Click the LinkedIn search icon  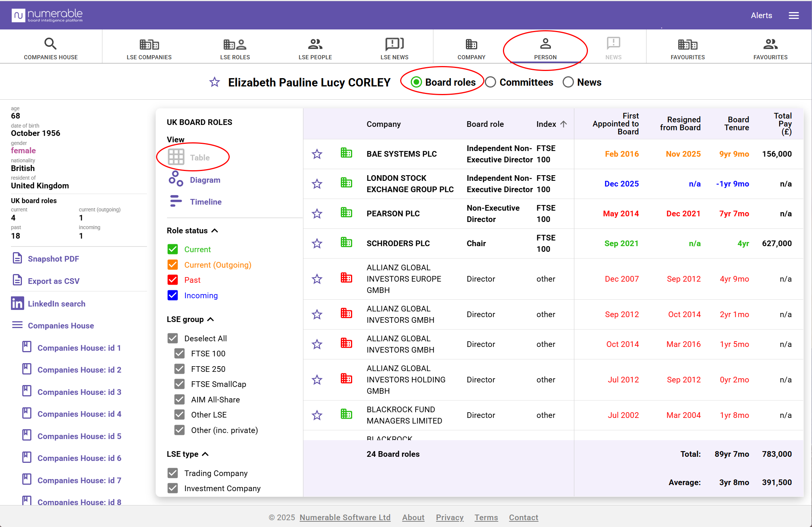(17, 304)
